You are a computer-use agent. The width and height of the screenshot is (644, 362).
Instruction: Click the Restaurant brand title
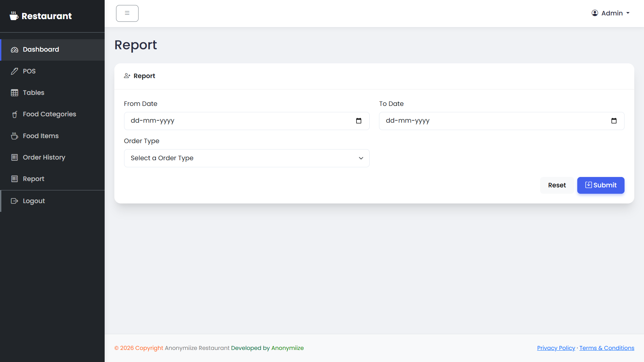pyautogui.click(x=47, y=16)
